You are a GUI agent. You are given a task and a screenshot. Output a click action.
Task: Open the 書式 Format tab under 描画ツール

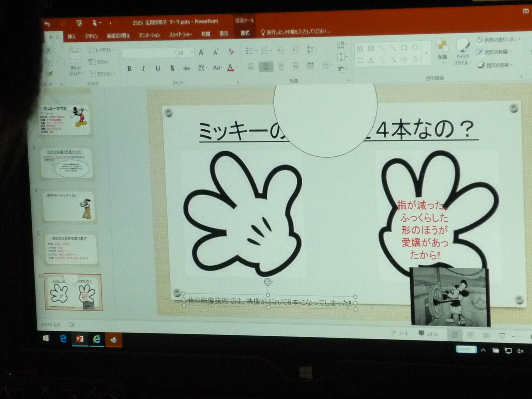(245, 33)
